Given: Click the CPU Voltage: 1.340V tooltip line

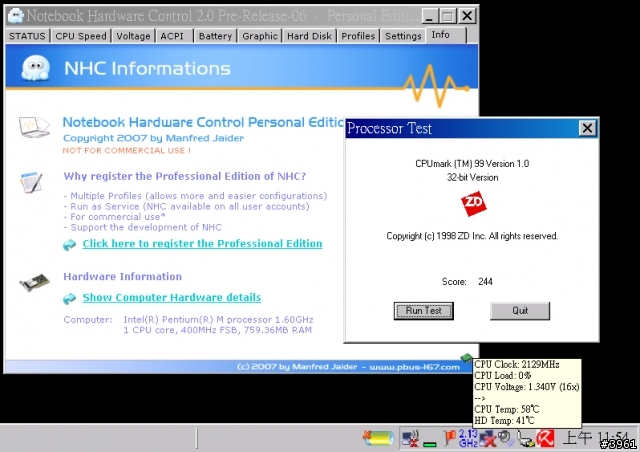Looking at the screenshot, I should tap(527, 387).
